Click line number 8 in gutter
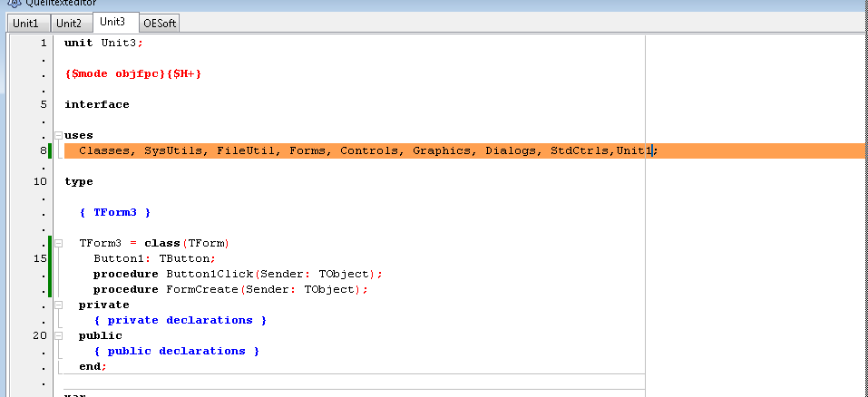 click(43, 150)
